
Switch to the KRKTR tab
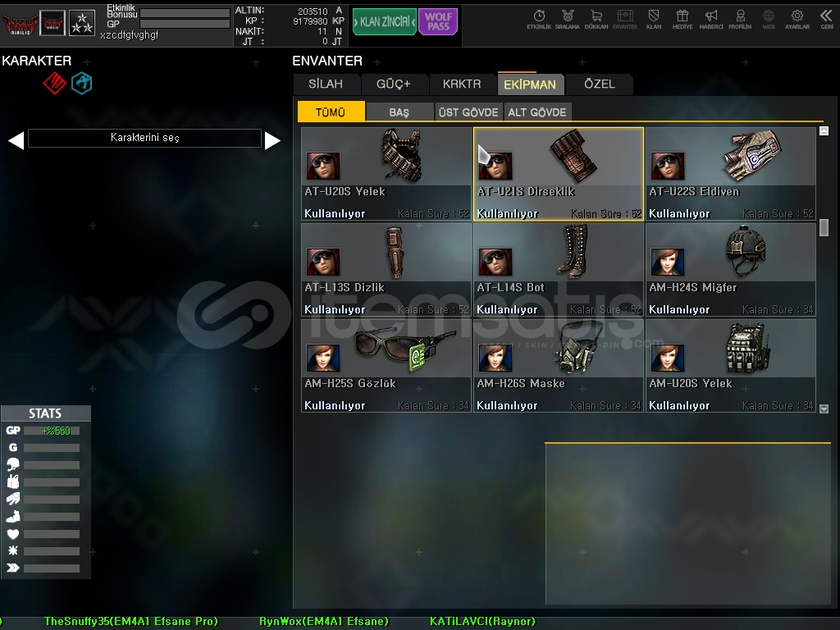[462, 84]
